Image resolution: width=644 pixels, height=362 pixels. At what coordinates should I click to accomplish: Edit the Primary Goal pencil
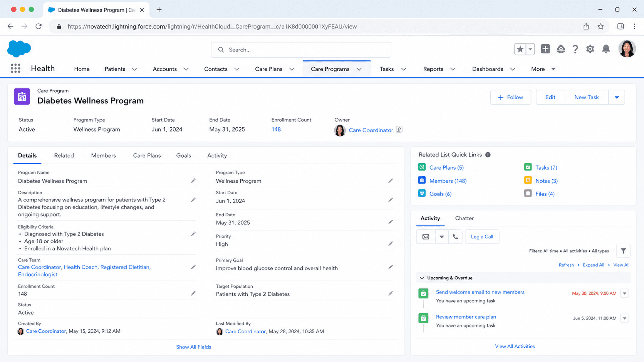391,267
